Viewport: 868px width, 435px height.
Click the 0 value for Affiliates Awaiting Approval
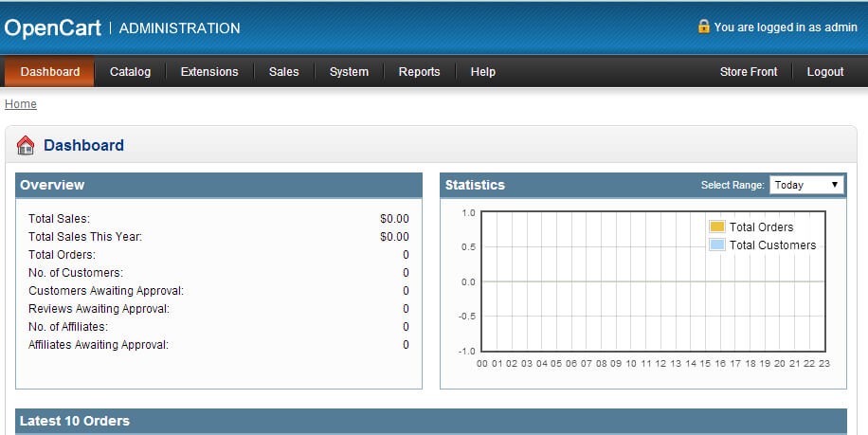(x=406, y=344)
